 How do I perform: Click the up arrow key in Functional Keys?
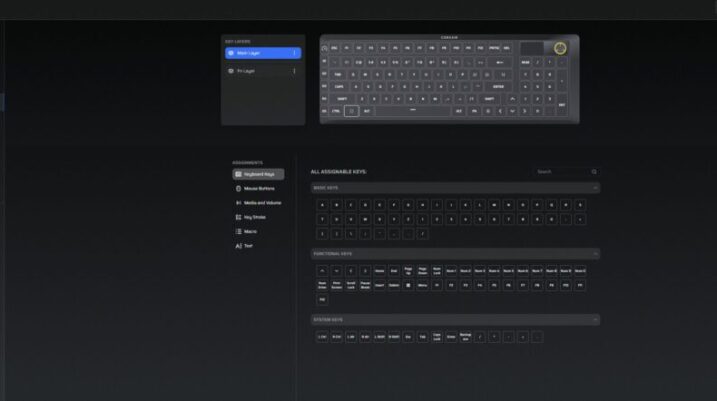click(x=322, y=270)
